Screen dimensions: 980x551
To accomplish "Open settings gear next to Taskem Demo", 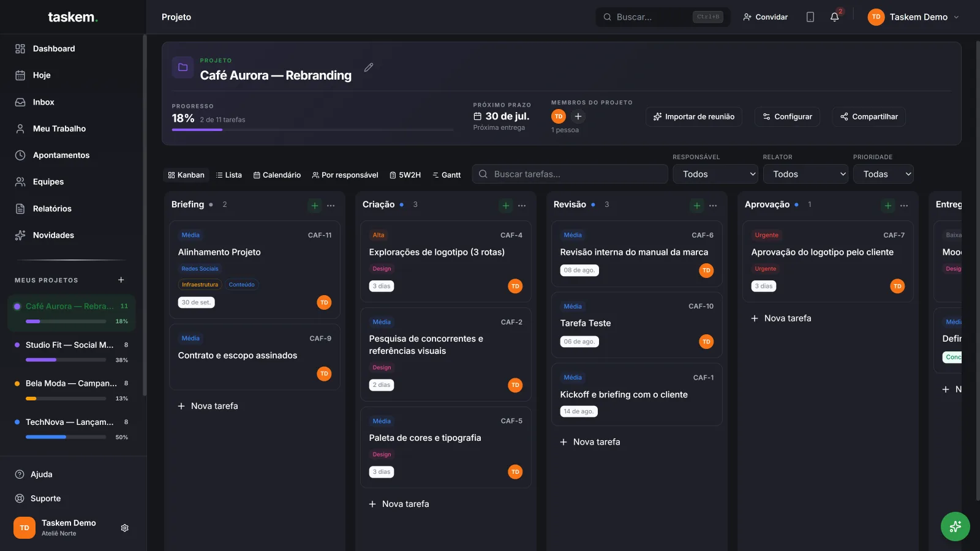I will click(x=125, y=528).
